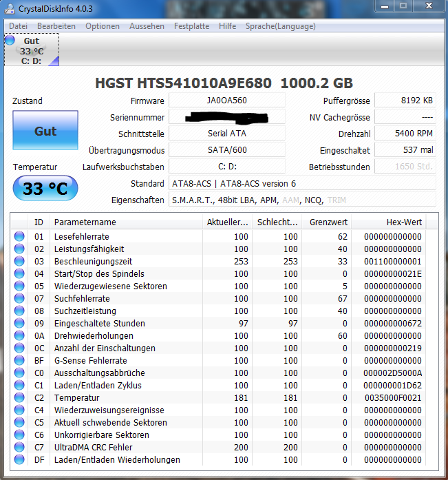
Task: Click the blacked-out Seriennummer field
Action: pyautogui.click(x=227, y=117)
